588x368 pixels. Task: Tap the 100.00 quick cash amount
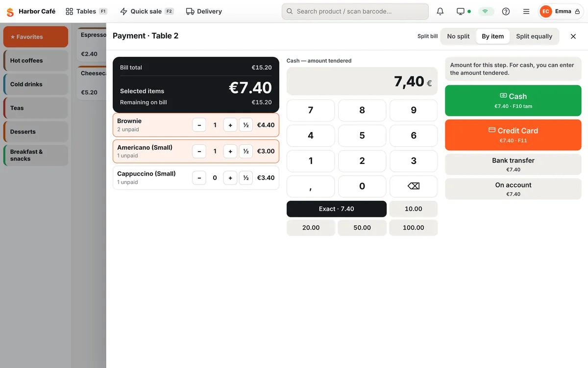(414, 228)
